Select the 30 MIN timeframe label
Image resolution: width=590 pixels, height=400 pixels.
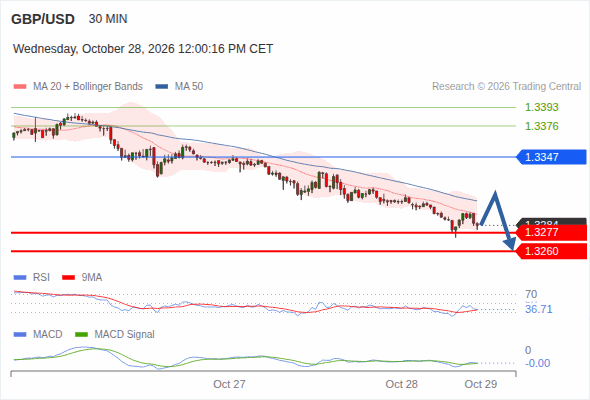[x=108, y=19]
